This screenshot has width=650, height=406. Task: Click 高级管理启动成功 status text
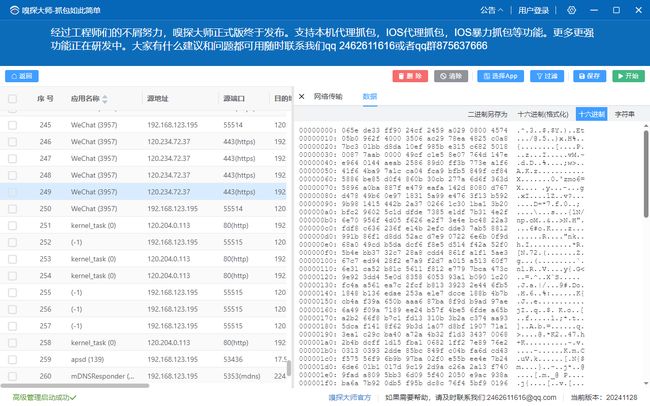[x=44, y=397]
